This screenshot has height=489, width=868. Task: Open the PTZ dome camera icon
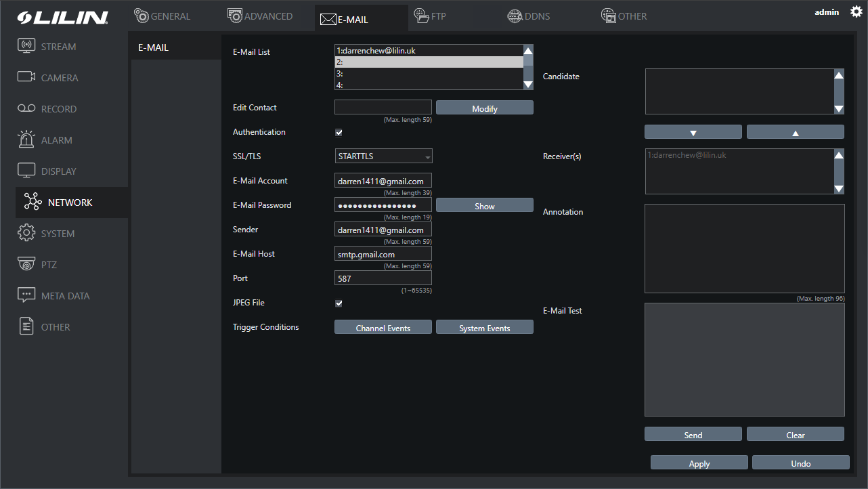[x=26, y=264]
